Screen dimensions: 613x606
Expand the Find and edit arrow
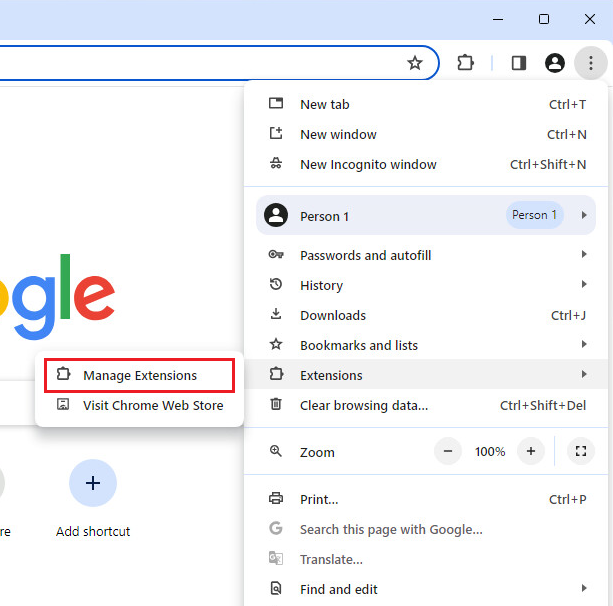click(584, 588)
